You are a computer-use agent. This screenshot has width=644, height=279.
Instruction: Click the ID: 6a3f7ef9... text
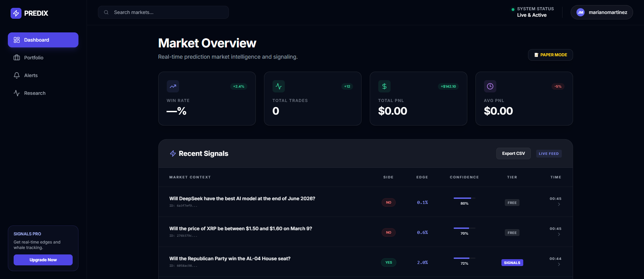click(183, 206)
